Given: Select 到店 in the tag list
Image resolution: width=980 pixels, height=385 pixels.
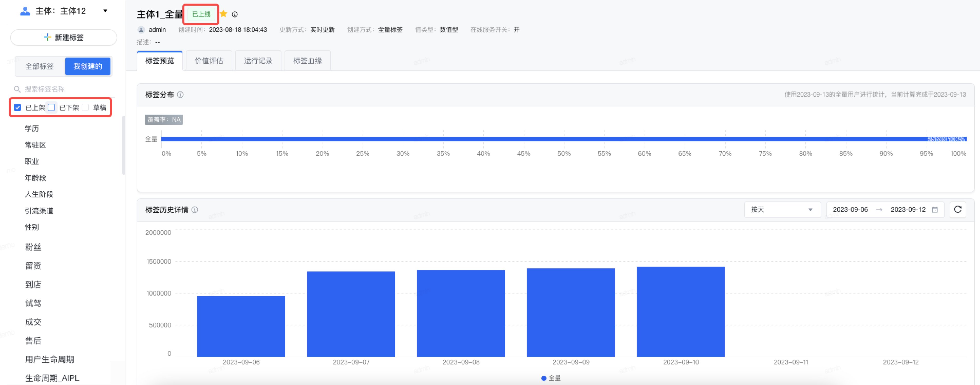Looking at the screenshot, I should [33, 285].
